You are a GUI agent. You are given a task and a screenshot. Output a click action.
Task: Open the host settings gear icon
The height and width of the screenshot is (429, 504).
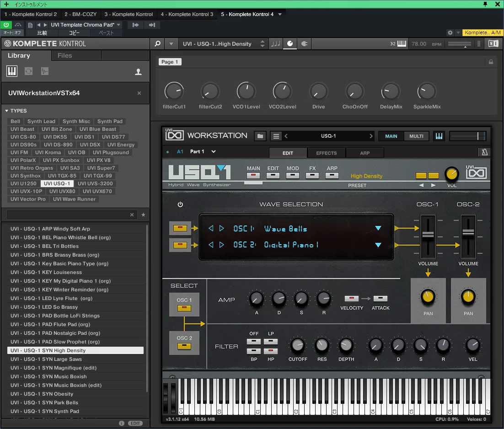450,32
